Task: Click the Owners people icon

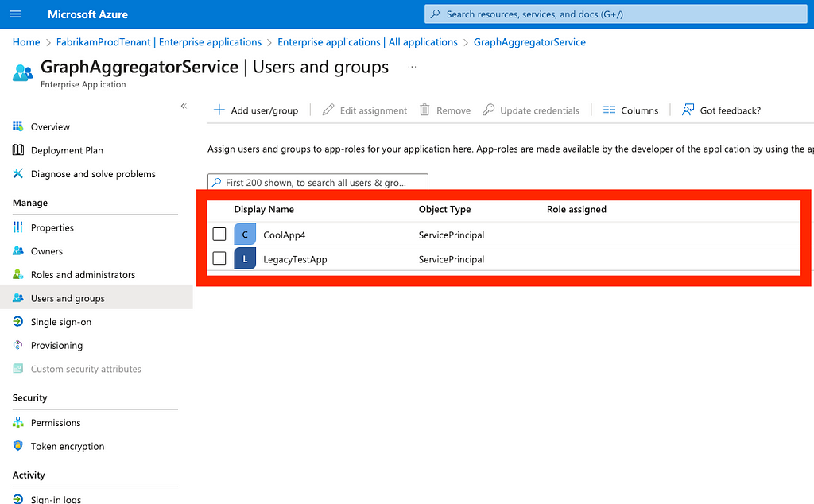Action: pos(18,250)
